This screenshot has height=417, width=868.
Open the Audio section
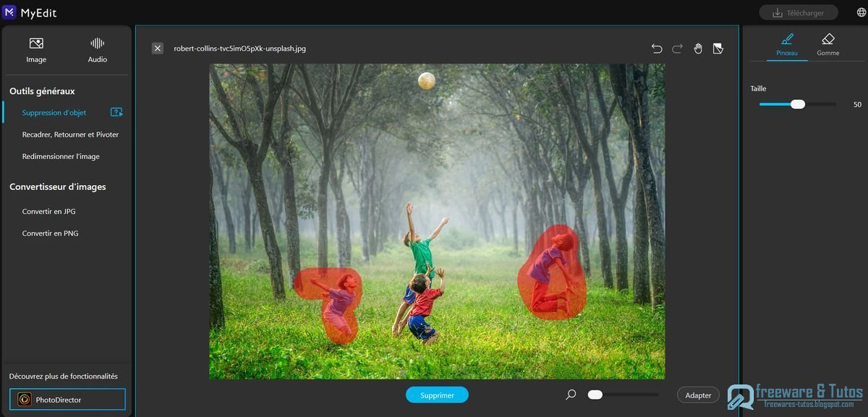point(98,49)
